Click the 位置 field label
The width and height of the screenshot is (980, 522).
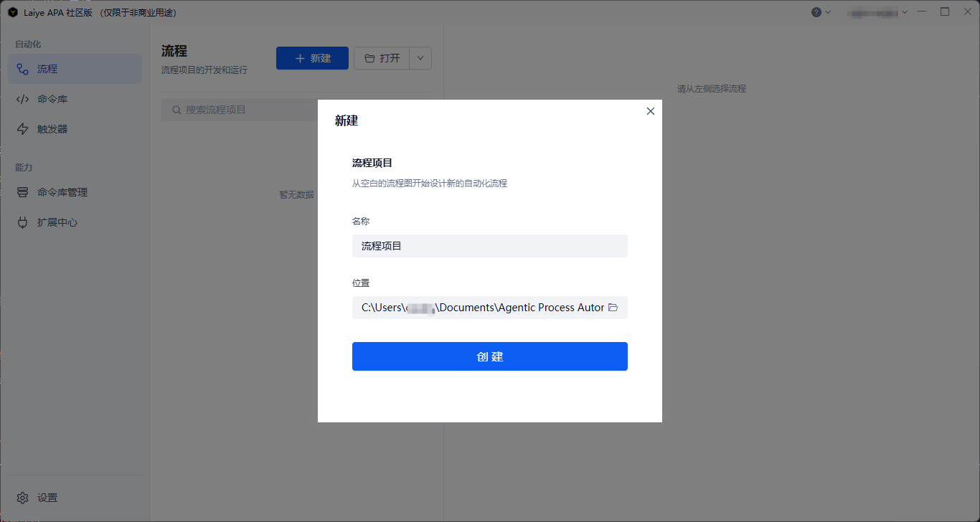(361, 283)
